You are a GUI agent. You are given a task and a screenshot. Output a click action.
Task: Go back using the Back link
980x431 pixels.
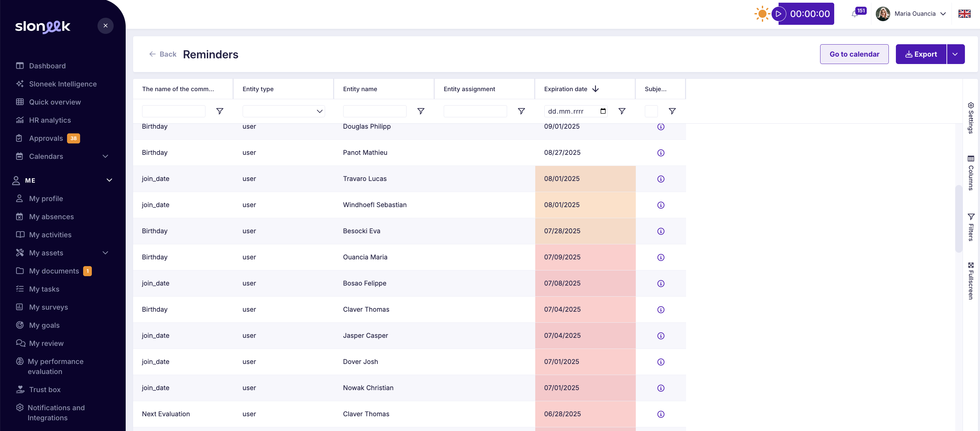point(163,54)
